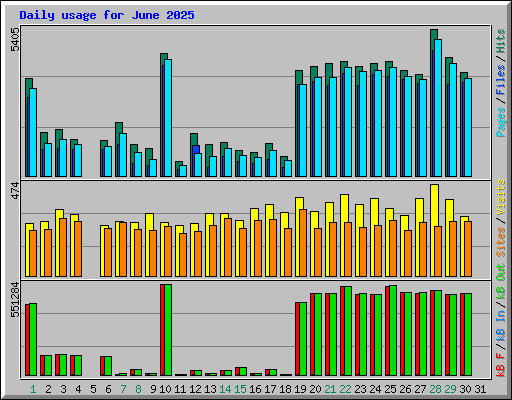Click the 474 visits axis value
The image size is (512, 400).
click(15, 191)
